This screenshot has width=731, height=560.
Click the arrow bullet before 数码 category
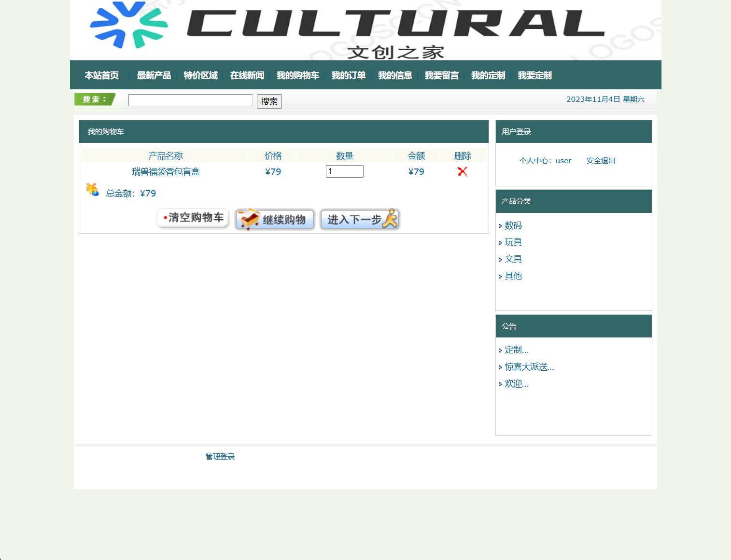pyautogui.click(x=501, y=225)
